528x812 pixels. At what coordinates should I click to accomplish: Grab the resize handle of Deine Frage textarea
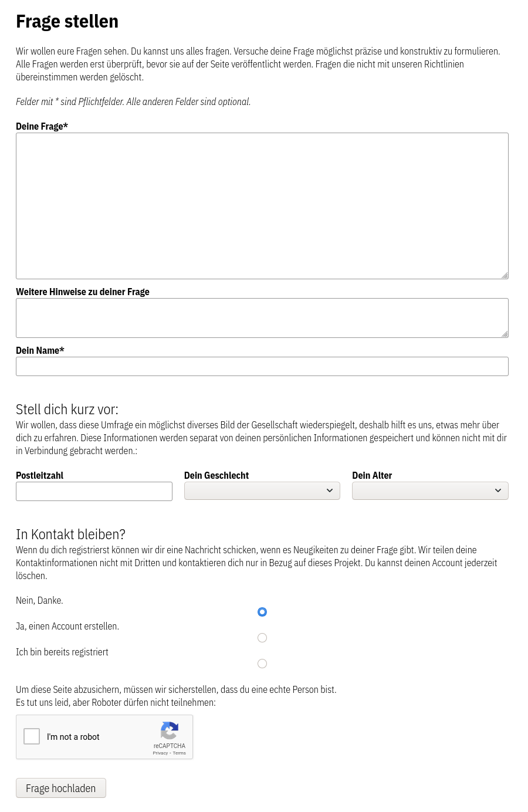point(505,275)
